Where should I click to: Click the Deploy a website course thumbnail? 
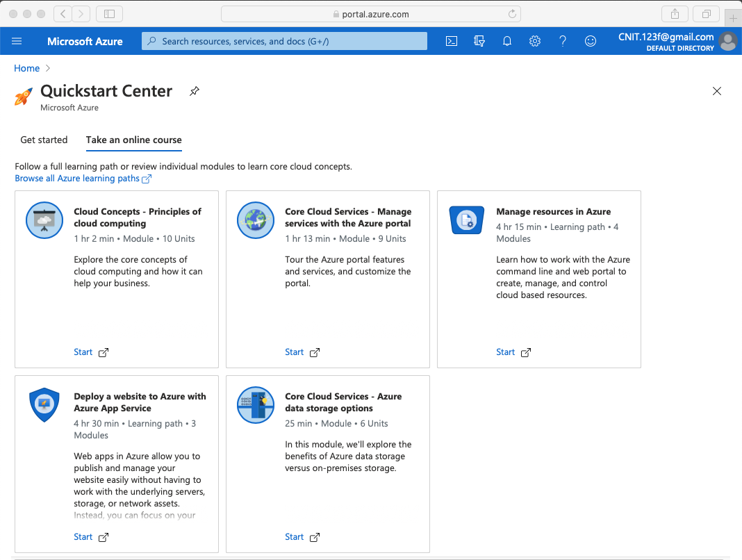coord(44,405)
